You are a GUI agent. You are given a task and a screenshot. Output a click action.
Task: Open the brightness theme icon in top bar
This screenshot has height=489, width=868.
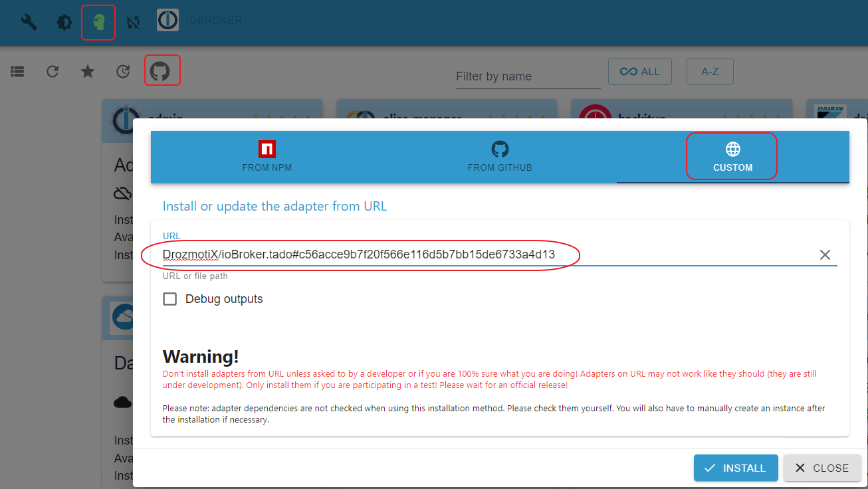tap(63, 21)
